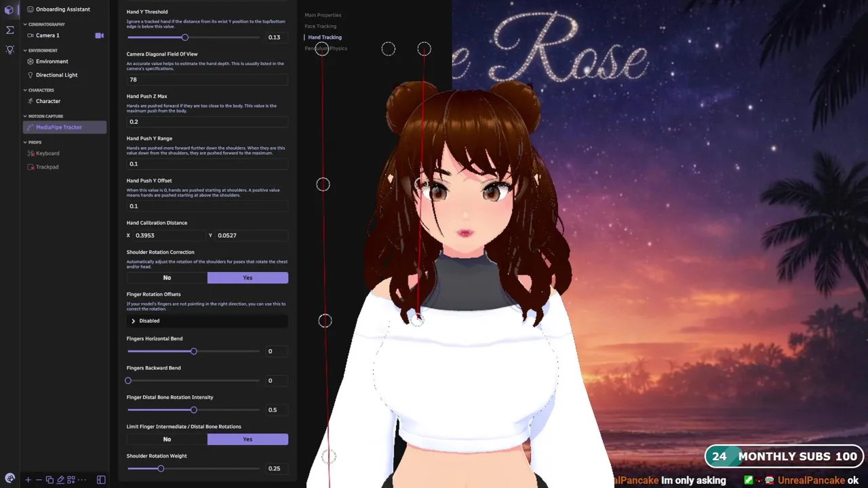Jump to Face Tracking section
Screen dimensions: 868x488
coord(320,26)
